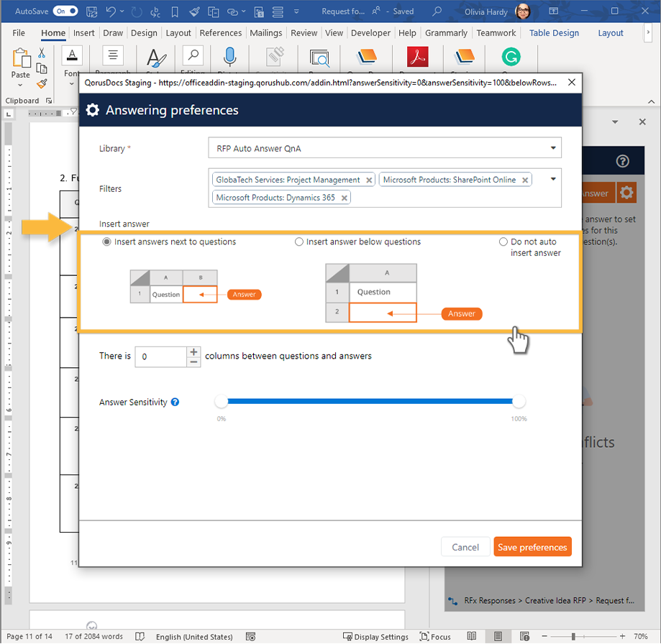Undo the last action

(111, 11)
